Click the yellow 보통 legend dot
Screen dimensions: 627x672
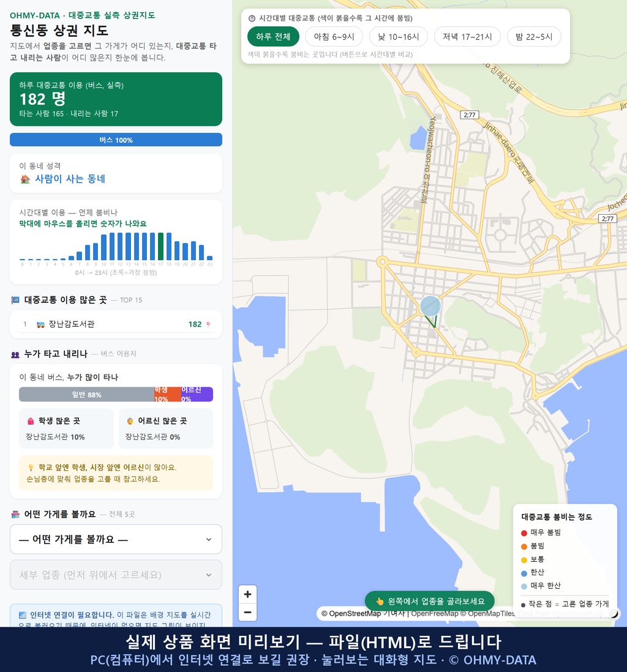(524, 560)
